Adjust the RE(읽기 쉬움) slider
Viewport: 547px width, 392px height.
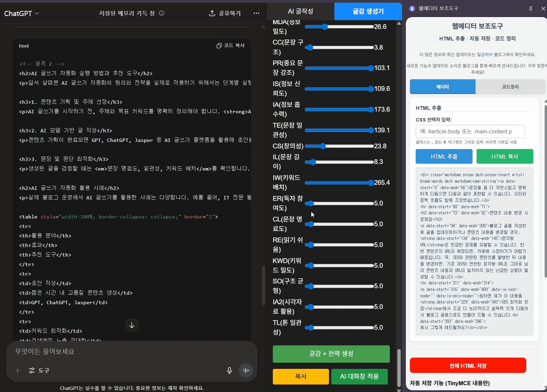point(339,245)
